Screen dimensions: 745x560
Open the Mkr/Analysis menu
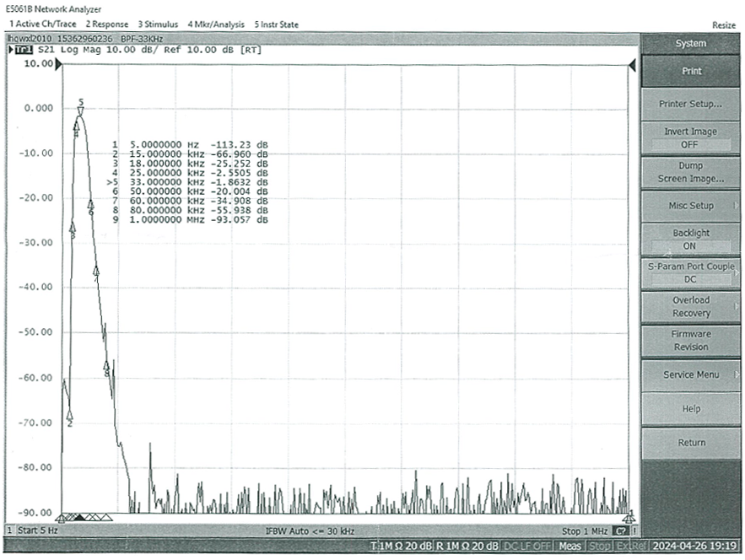[216, 24]
